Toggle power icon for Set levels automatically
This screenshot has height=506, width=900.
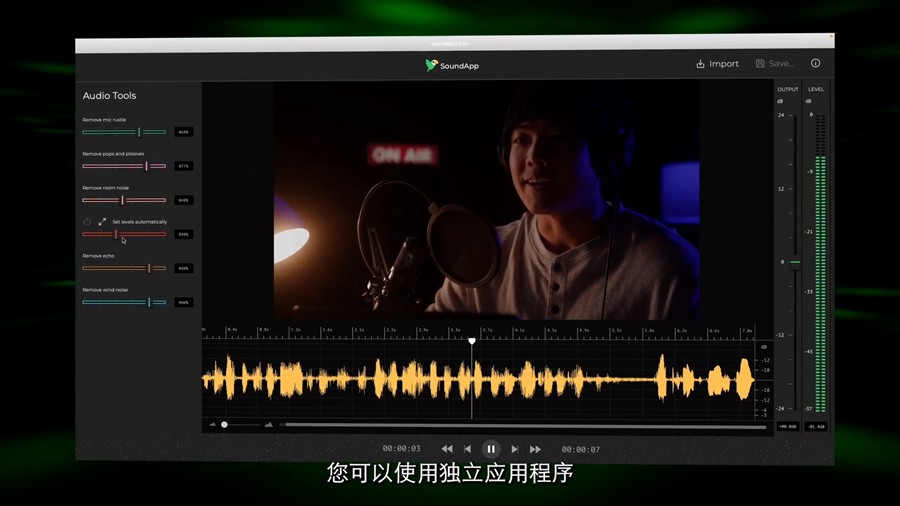pos(87,221)
